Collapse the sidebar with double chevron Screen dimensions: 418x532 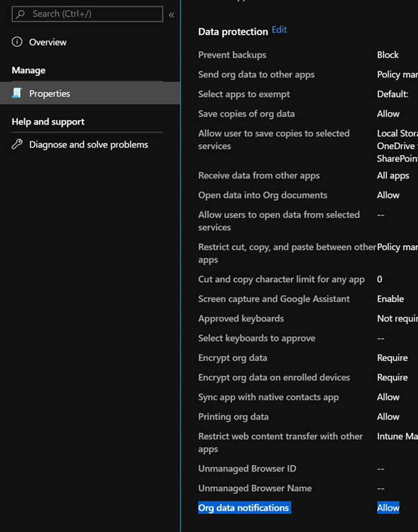click(171, 15)
